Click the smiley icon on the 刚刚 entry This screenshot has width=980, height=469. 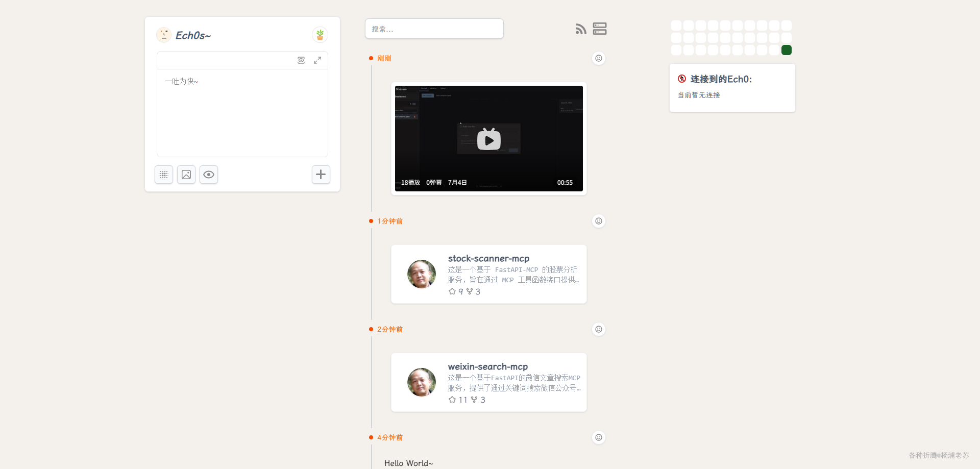[599, 58]
